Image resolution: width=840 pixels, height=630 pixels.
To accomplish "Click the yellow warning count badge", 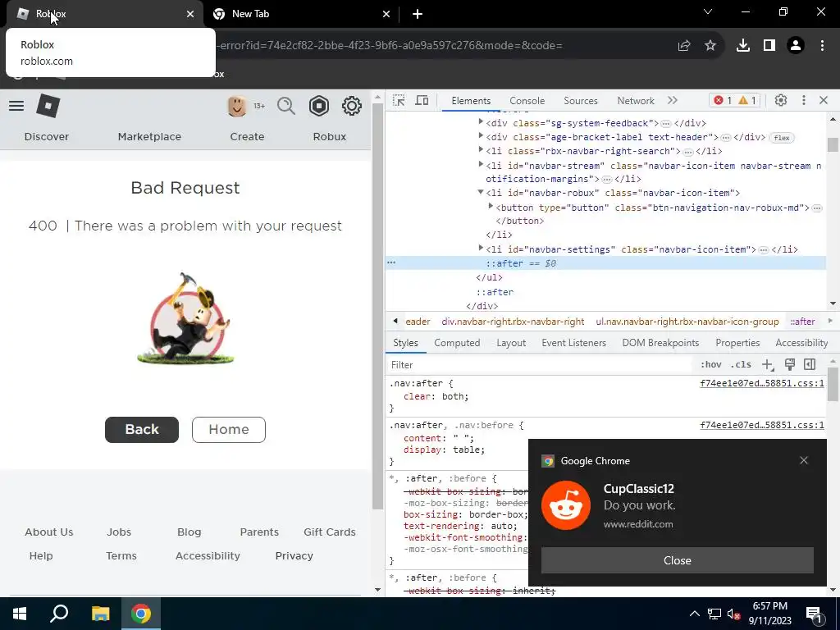I will click(x=747, y=100).
